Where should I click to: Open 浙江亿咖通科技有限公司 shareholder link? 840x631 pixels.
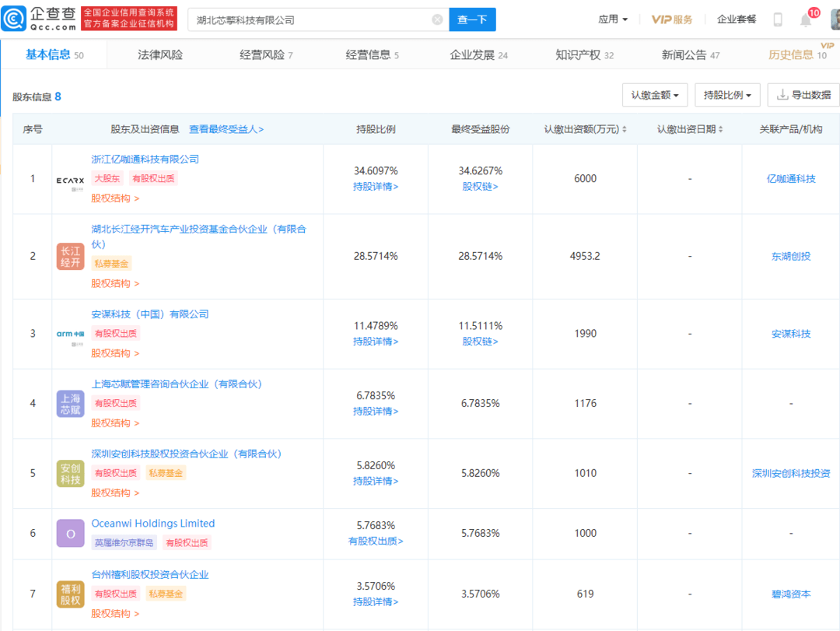coord(145,160)
